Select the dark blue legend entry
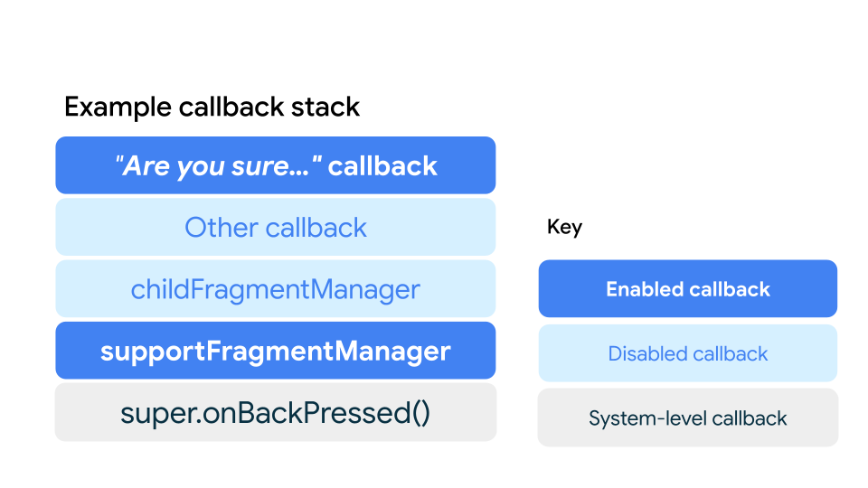Screen dimensions: 868x488 point(687,289)
